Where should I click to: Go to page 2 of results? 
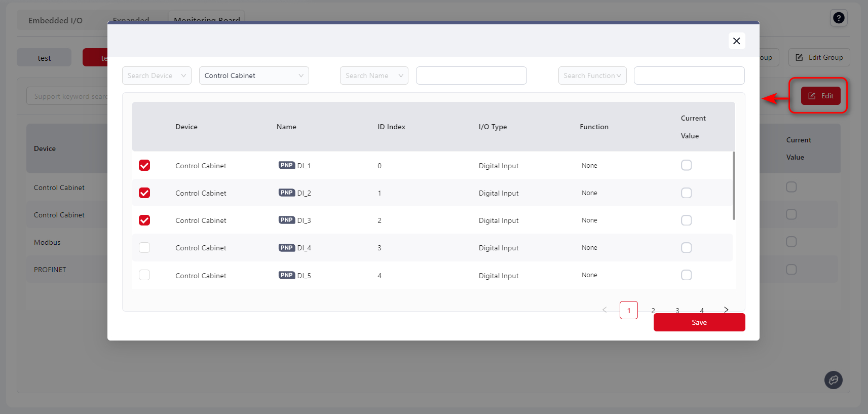click(653, 310)
